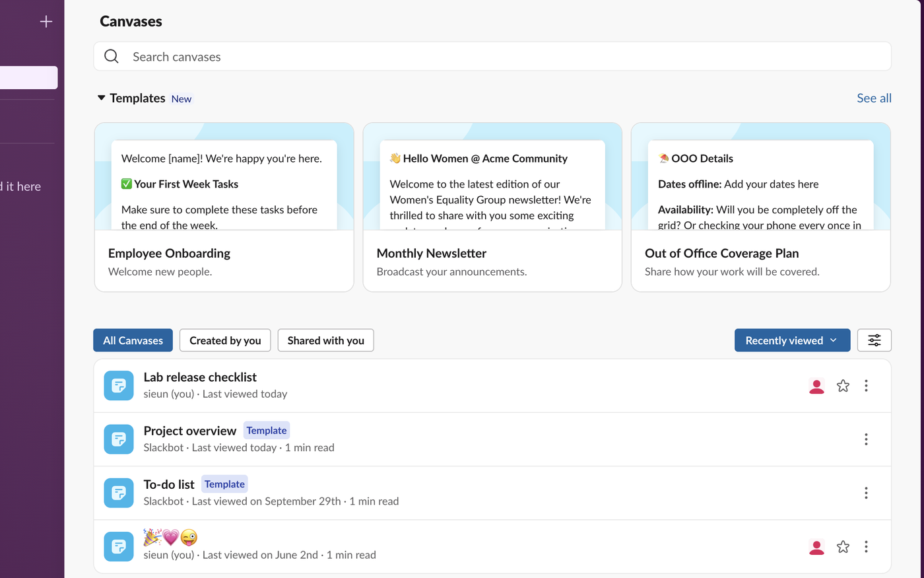The width and height of the screenshot is (924, 578).
Task: Click the Canvases page heading
Action: (131, 21)
